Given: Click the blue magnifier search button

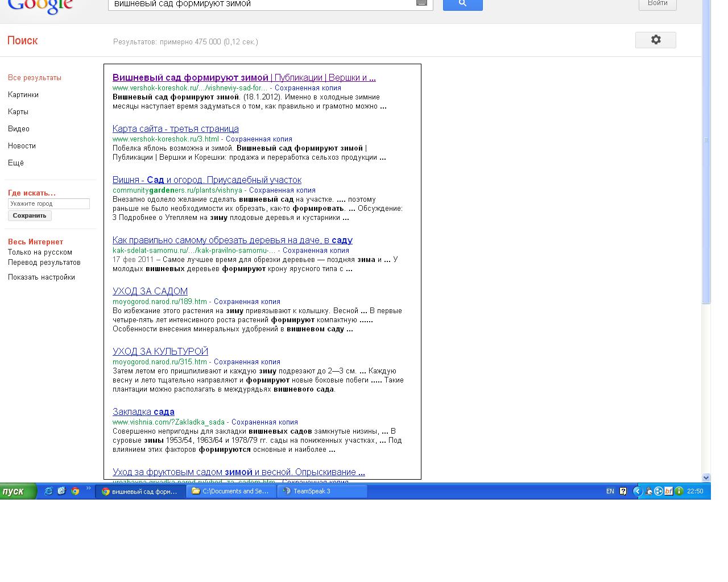Looking at the screenshot, I should (x=462, y=3).
